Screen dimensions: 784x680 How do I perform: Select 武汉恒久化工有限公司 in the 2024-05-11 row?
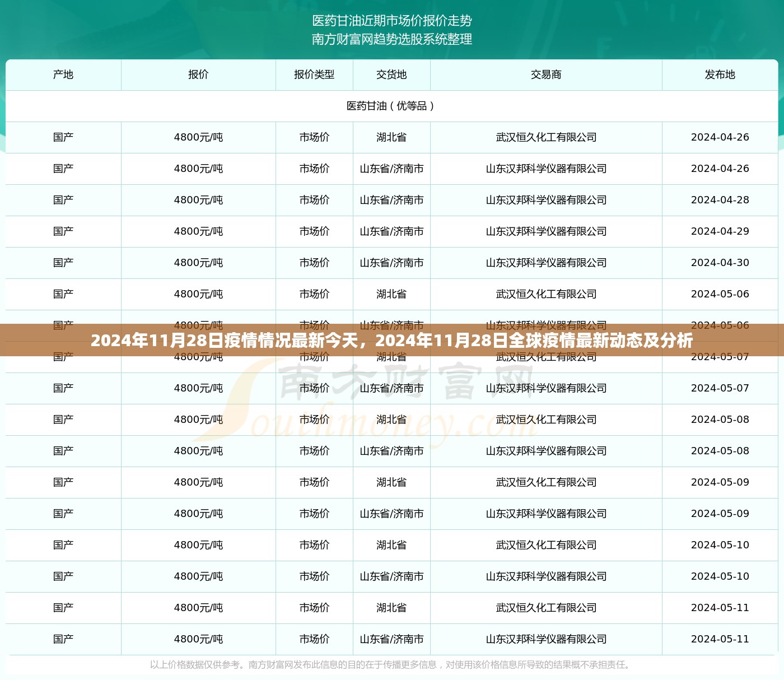pyautogui.click(x=546, y=608)
